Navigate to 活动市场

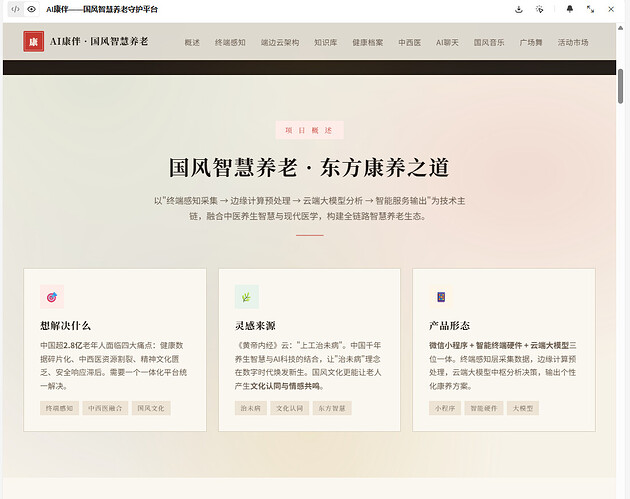tap(573, 43)
